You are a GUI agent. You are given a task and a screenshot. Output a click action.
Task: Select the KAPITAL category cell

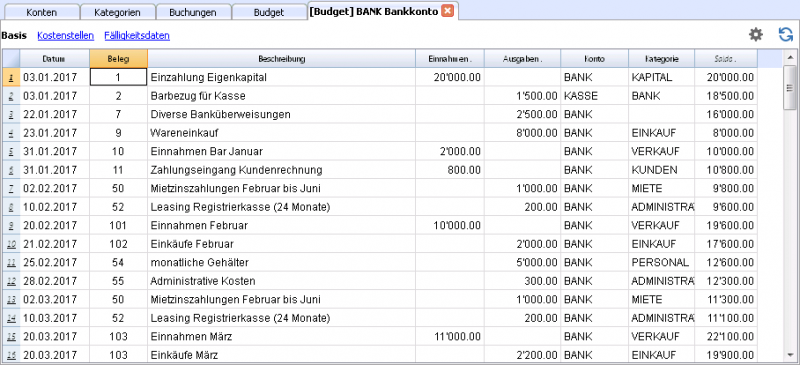(661, 78)
